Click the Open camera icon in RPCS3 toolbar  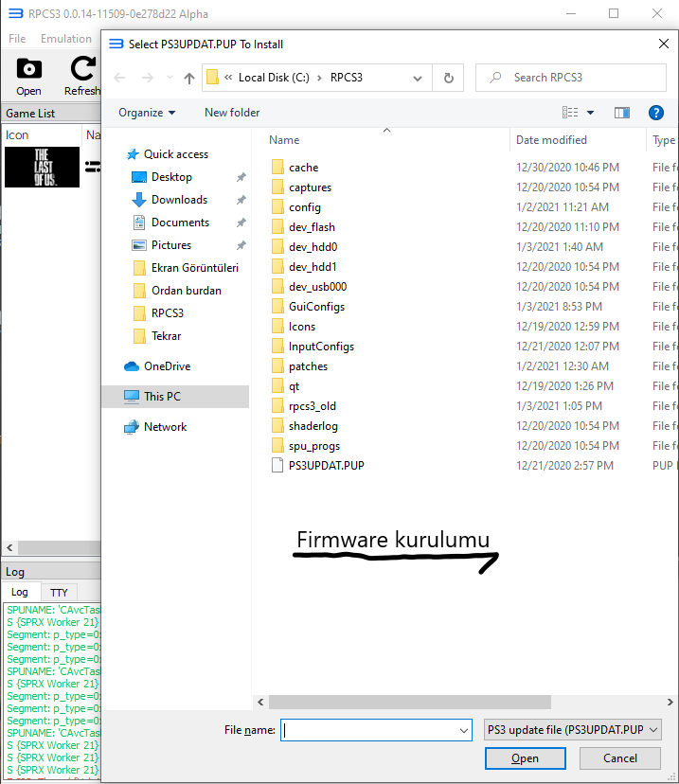(x=29, y=69)
